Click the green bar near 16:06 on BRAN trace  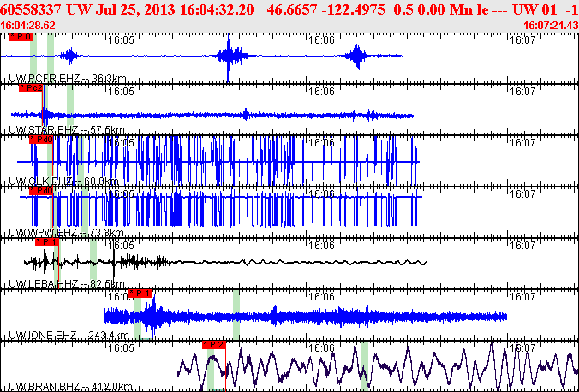(365, 364)
